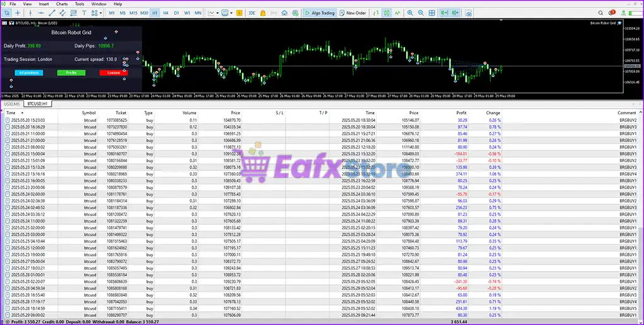Sort by the Ticket column header
The height and width of the screenshot is (325, 644).
121,113
